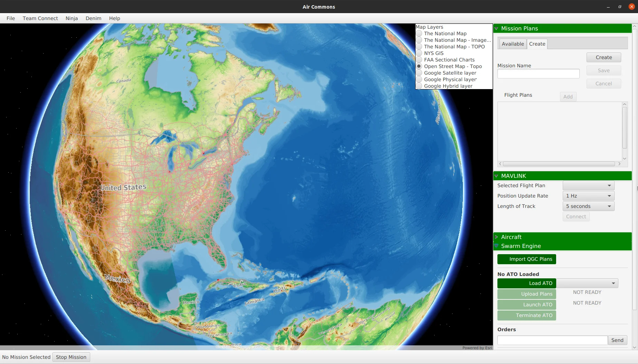Select The National Map - TOPO layer
638x364 pixels.
(419, 47)
